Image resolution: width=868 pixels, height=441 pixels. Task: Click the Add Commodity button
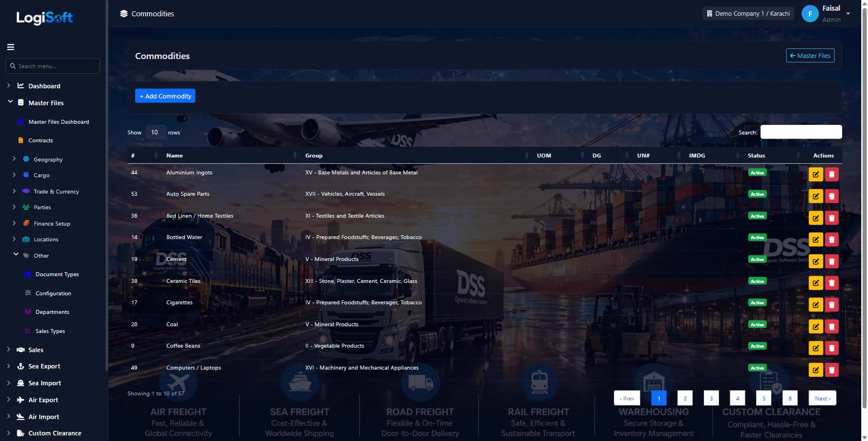pos(165,96)
